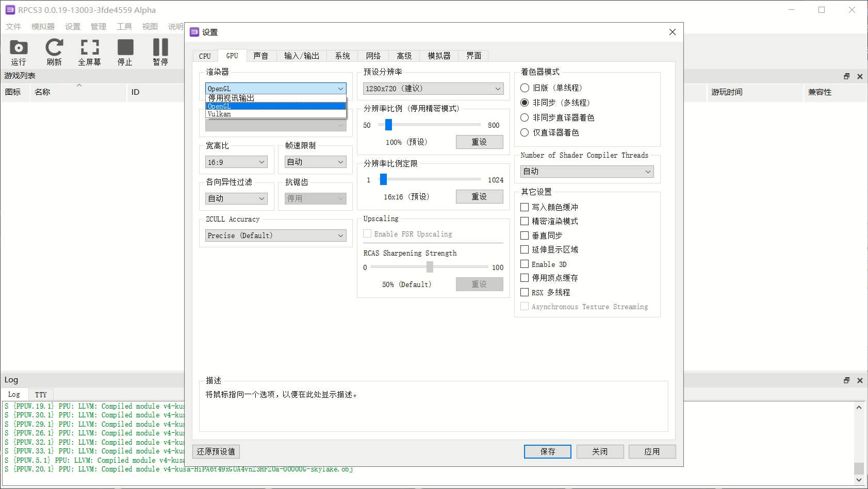868x489 pixels.
Task: Select the 仅直译器着色 radio button
Action: (x=524, y=132)
